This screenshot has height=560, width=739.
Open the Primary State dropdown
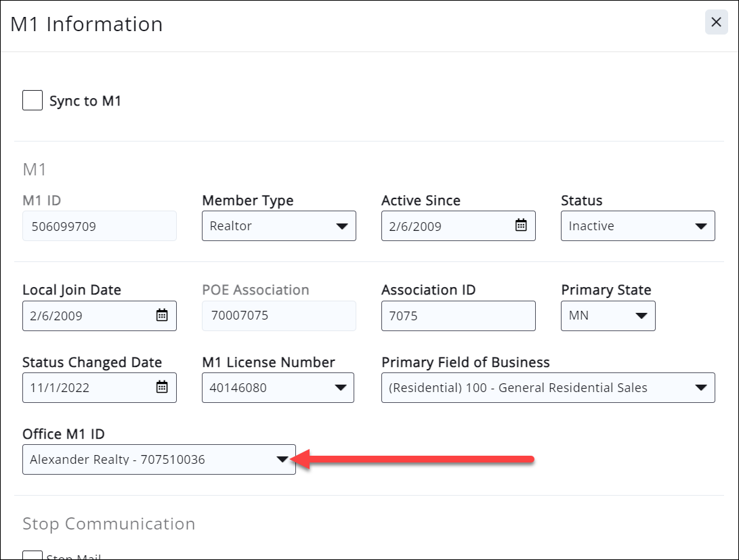[x=641, y=316]
